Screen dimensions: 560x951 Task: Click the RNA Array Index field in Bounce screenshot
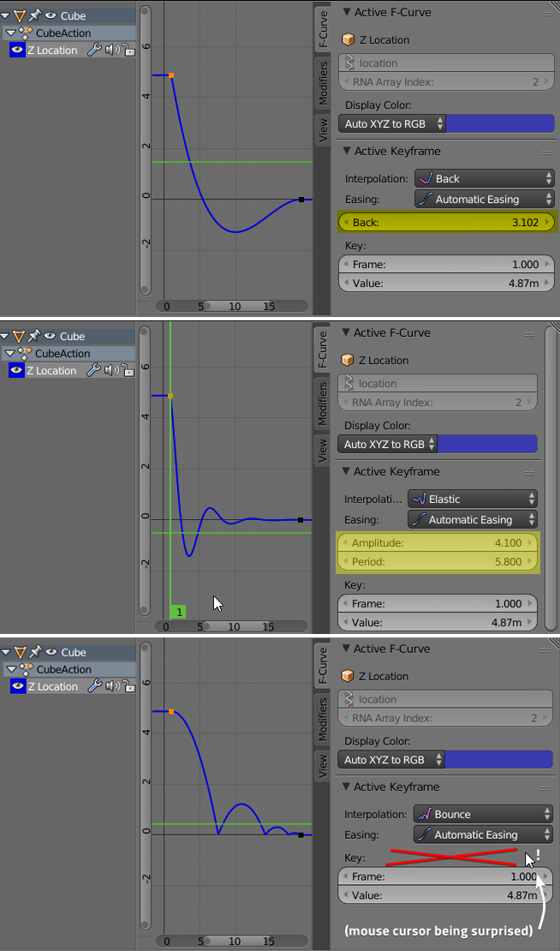pyautogui.click(x=445, y=718)
